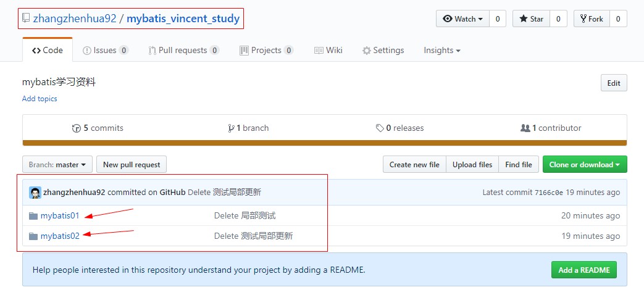View 0 releases page
This screenshot has width=644, height=295.
(399, 128)
